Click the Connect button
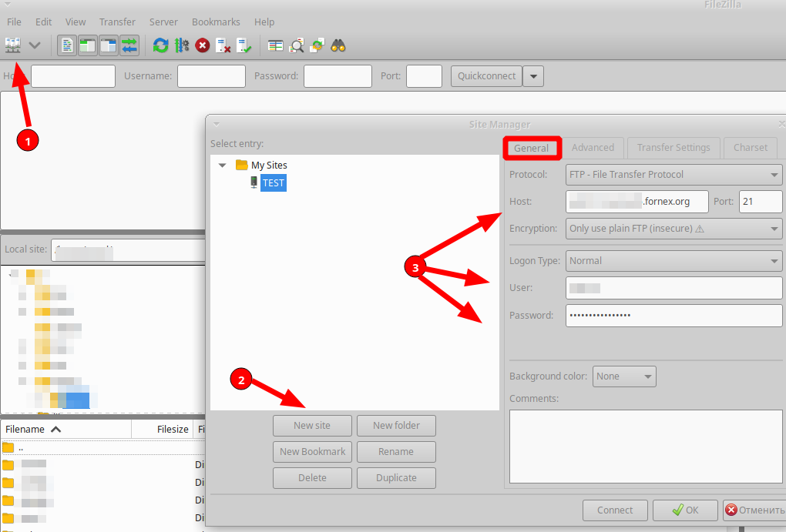Viewport: 786px width, 532px height. pos(615,510)
